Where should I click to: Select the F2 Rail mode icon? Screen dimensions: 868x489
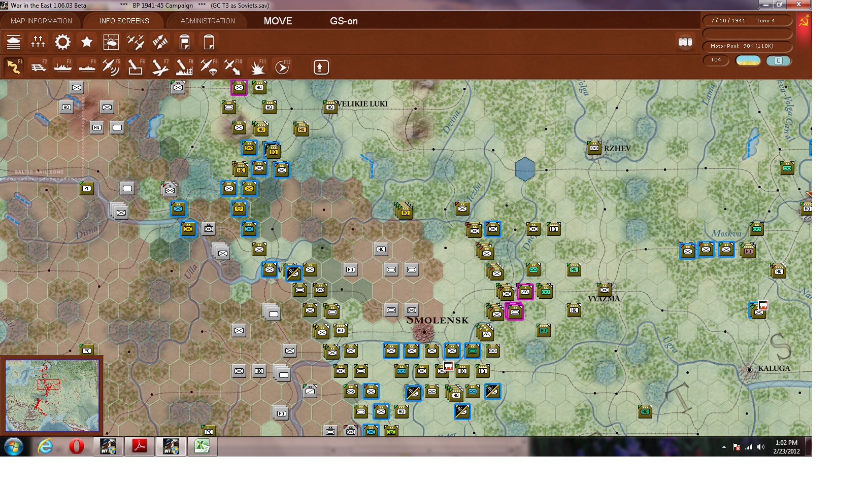tap(38, 67)
